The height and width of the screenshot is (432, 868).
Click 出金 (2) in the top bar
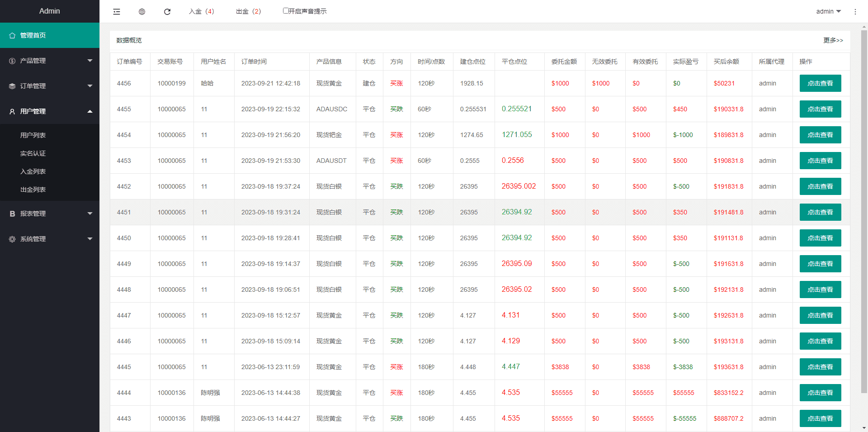(x=249, y=11)
